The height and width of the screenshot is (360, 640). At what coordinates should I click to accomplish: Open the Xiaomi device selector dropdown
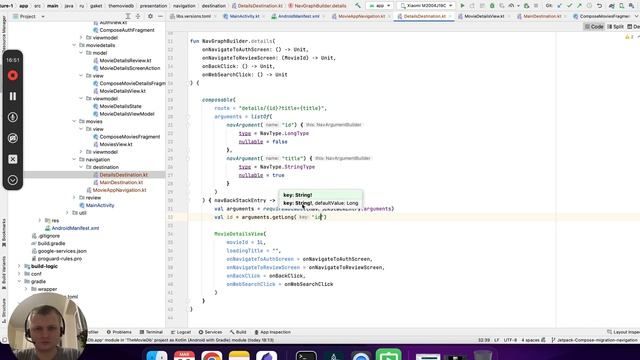(x=425, y=6)
